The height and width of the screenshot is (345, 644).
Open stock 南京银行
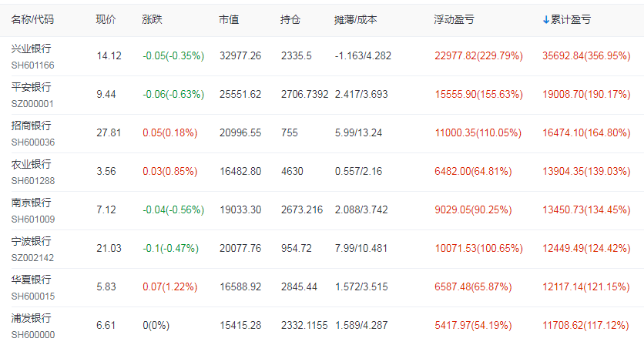click(x=32, y=203)
